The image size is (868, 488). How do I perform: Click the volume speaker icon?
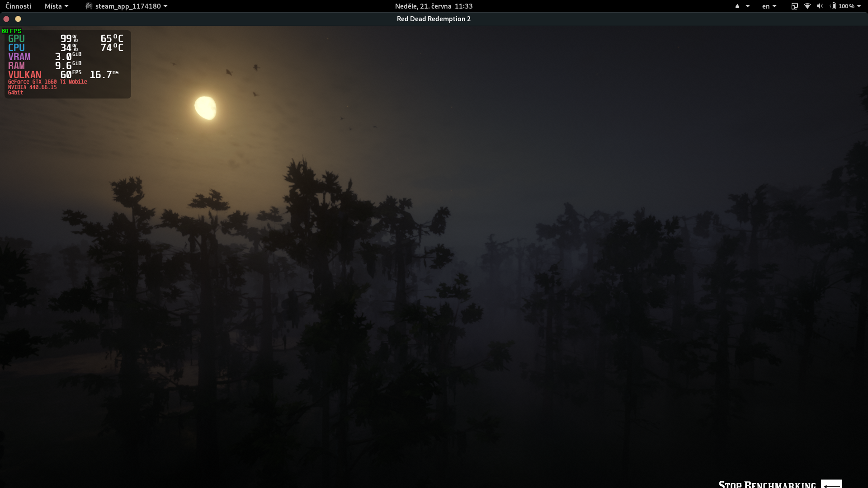(x=820, y=6)
